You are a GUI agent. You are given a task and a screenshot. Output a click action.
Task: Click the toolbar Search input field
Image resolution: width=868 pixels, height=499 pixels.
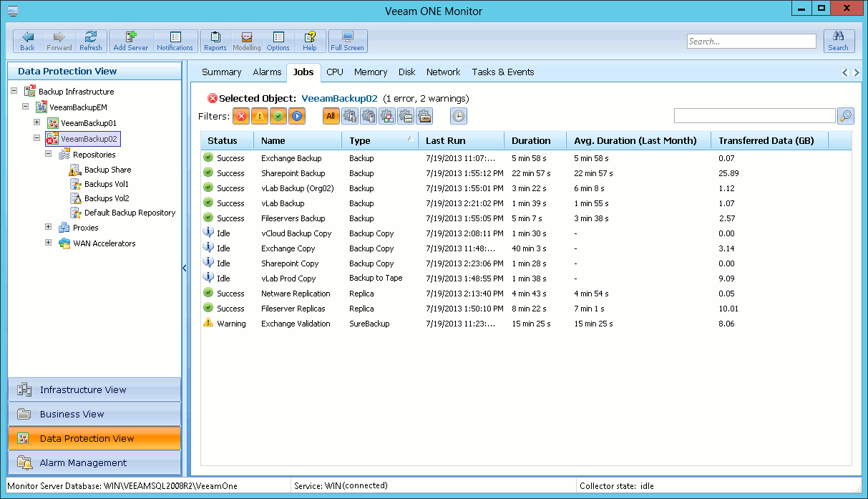click(x=751, y=42)
